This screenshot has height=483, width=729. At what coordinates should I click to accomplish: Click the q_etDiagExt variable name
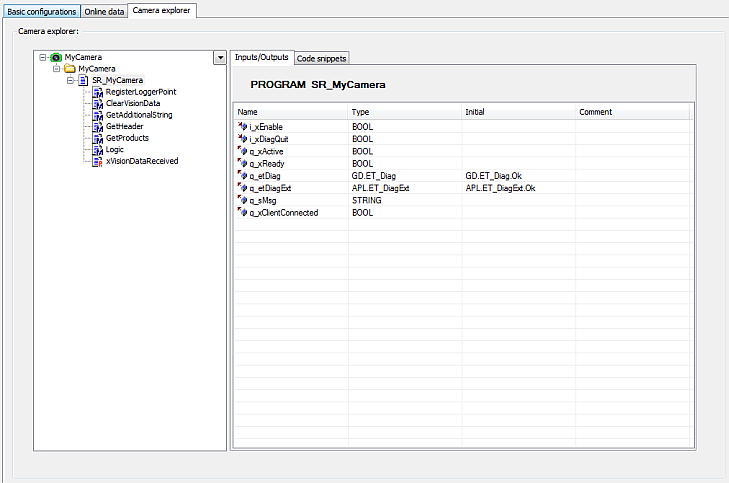click(270, 188)
